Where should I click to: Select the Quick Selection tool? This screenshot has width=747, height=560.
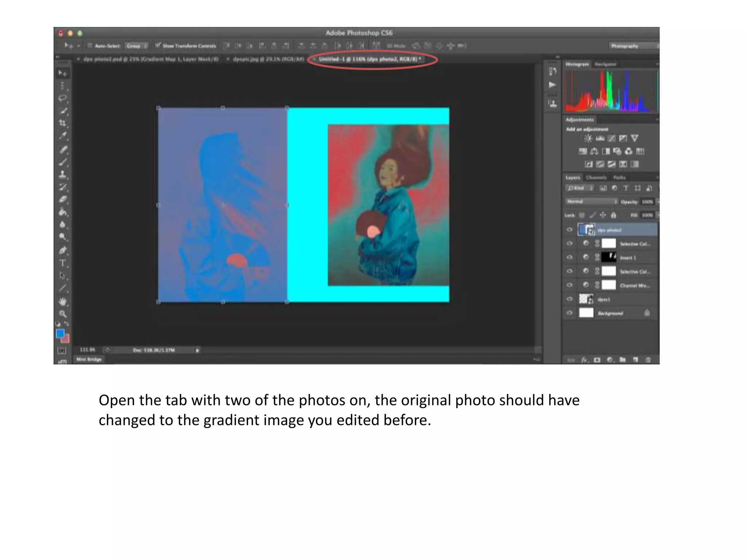tap(63, 110)
